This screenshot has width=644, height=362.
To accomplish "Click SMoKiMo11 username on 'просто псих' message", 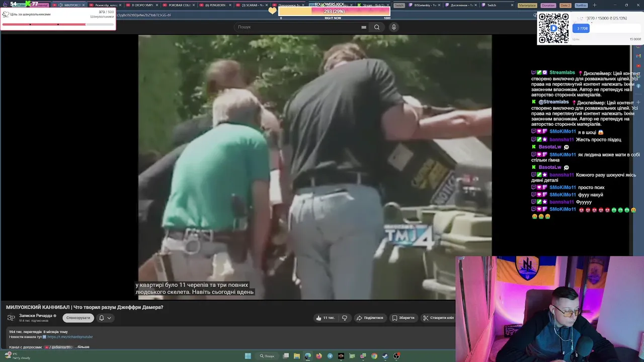I will pos(562,188).
